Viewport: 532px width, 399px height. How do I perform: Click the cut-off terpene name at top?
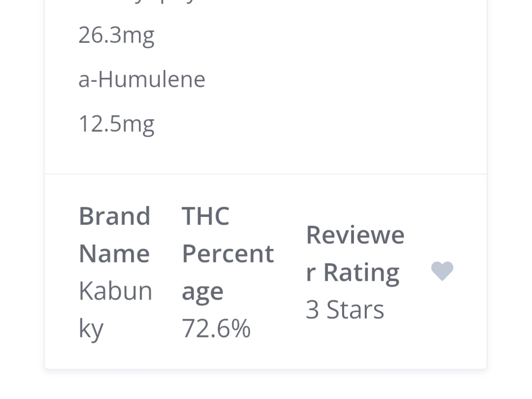pyautogui.click(x=138, y=1)
